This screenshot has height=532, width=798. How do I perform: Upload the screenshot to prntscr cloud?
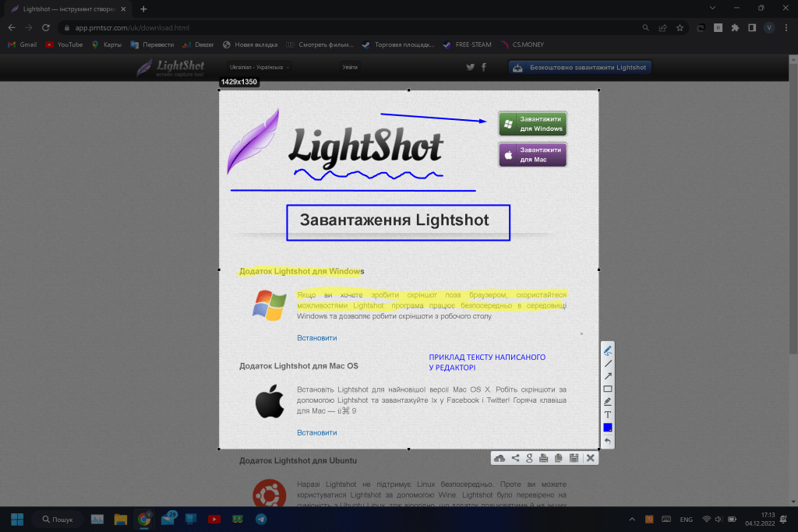[x=500, y=458]
